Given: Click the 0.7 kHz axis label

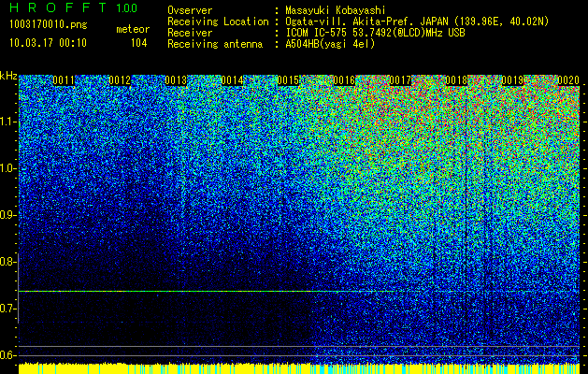Looking at the screenshot, I should (7, 309).
